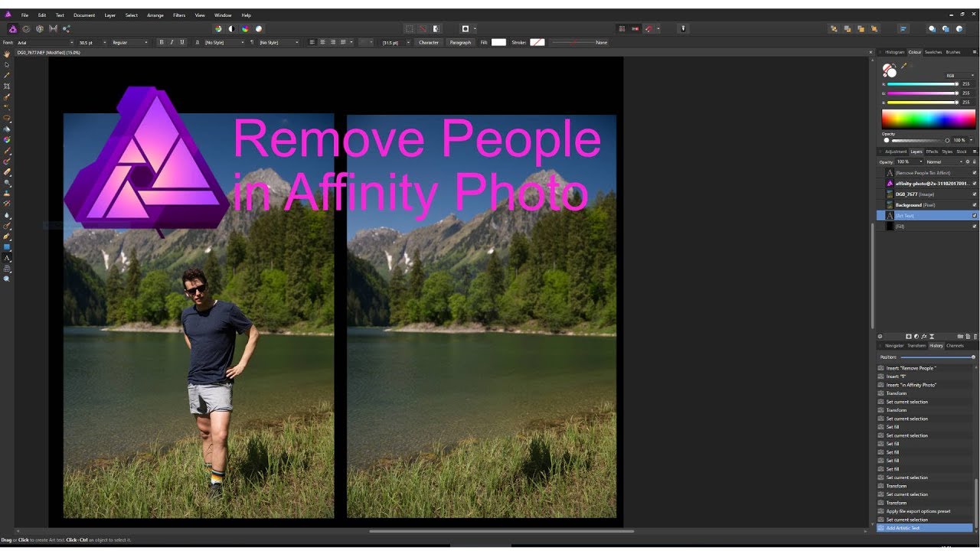The height and width of the screenshot is (551, 980).
Task: Switch to the Liquify persona icon
Action: pyautogui.click(x=26, y=28)
